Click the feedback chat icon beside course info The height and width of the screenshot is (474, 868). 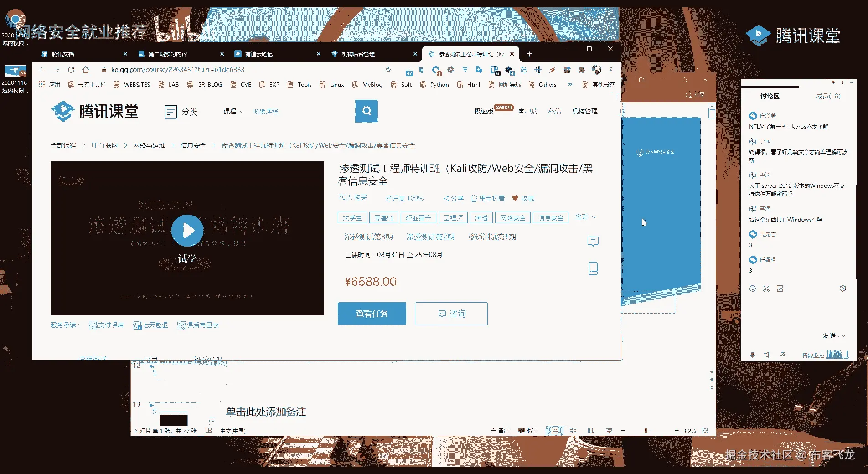pyautogui.click(x=593, y=241)
